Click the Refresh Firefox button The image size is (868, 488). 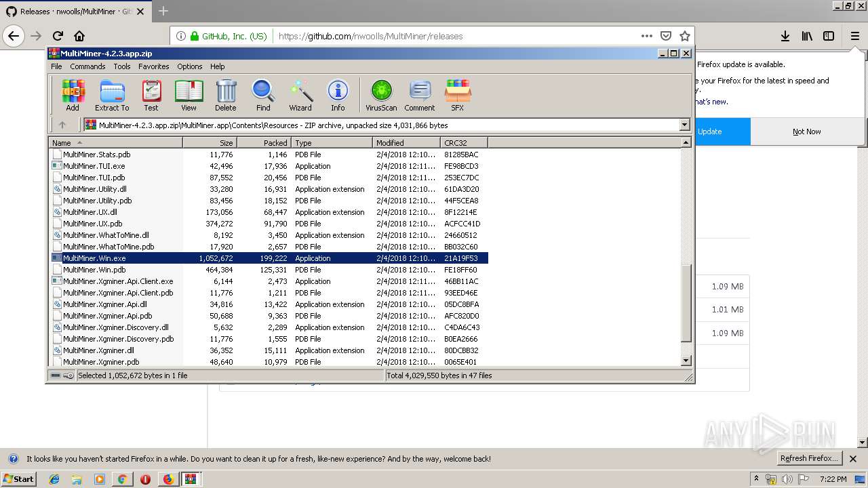(810, 459)
